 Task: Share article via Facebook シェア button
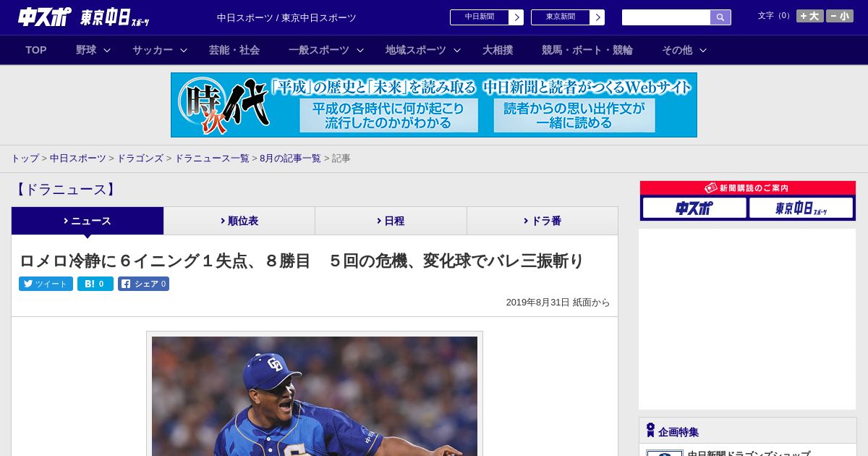tap(143, 284)
